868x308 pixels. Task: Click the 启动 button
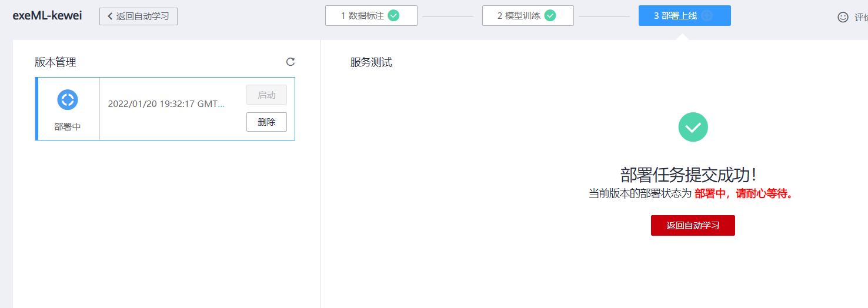[266, 95]
